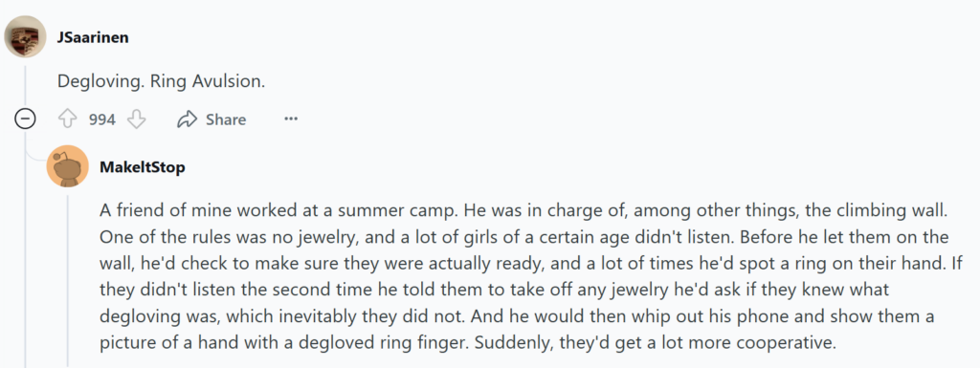Screen dimensions: 980x368
Task: Click the last line ending "more cooperative."
Action: [x=467, y=344]
